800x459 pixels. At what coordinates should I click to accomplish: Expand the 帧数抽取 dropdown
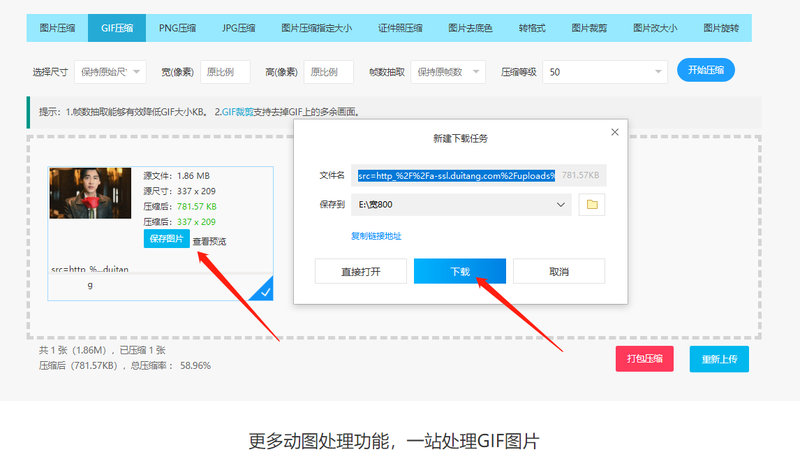pyautogui.click(x=448, y=72)
